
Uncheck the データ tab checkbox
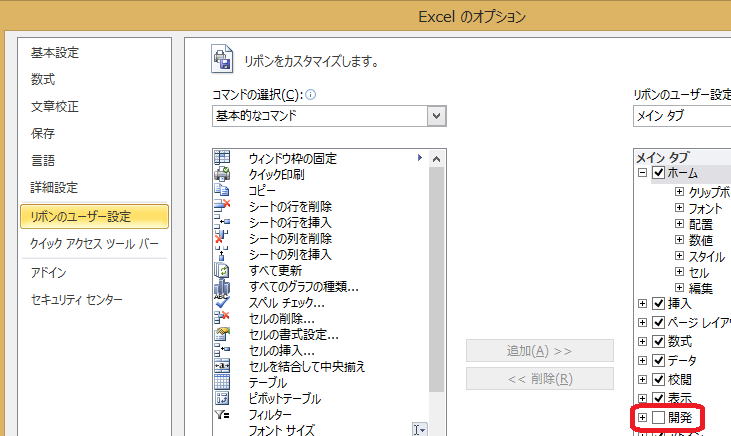[658, 360]
